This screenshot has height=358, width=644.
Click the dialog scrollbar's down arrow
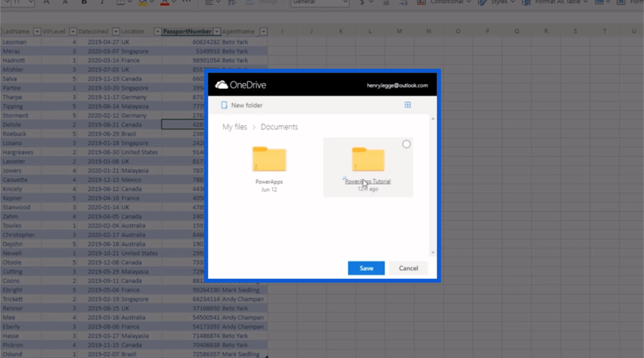(433, 252)
